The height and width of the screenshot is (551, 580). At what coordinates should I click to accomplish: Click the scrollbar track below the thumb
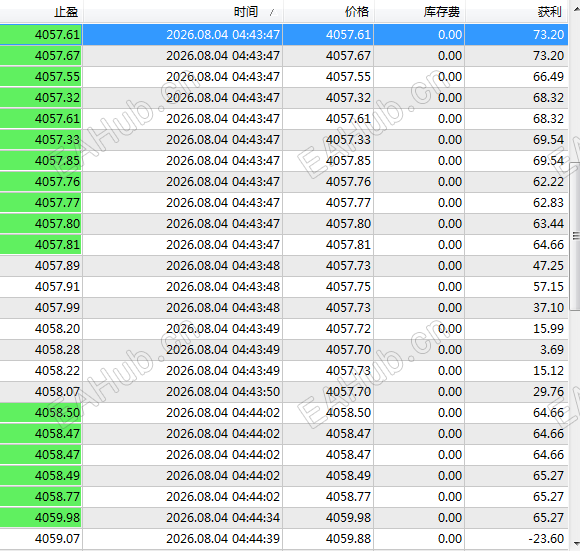click(576, 423)
